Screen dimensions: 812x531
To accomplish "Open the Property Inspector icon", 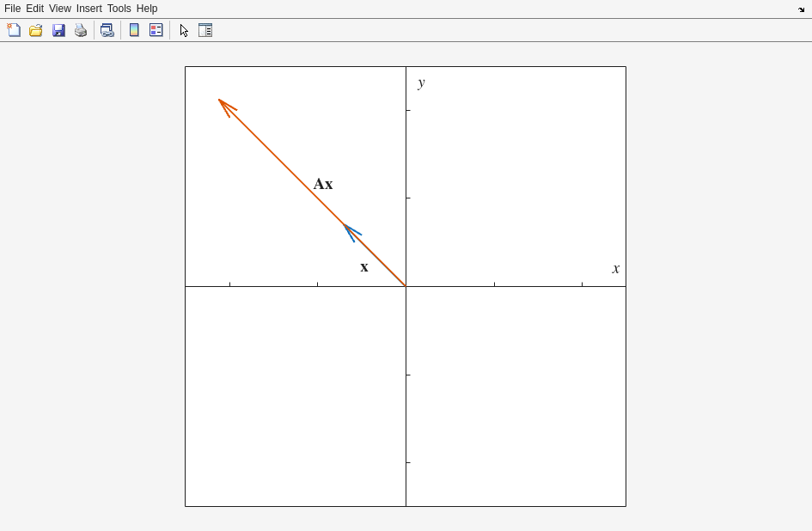I will pos(205,30).
